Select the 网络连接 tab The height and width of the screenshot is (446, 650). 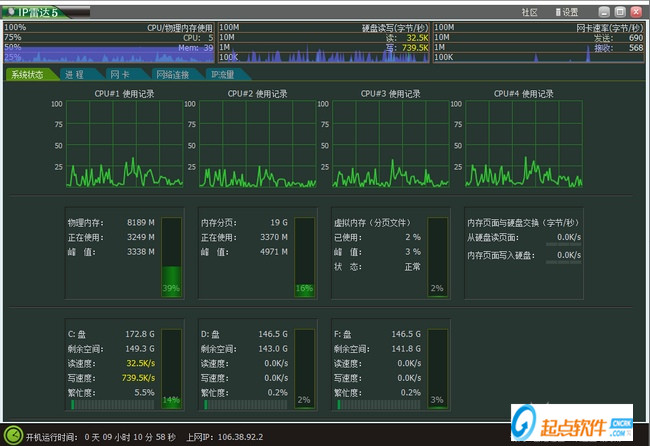pyautogui.click(x=172, y=75)
